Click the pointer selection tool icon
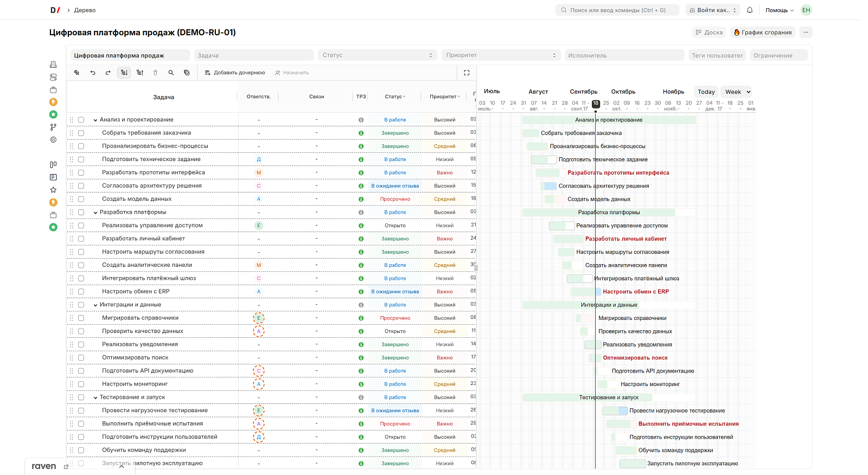Viewport: 868px width, 475px height. 77,73
